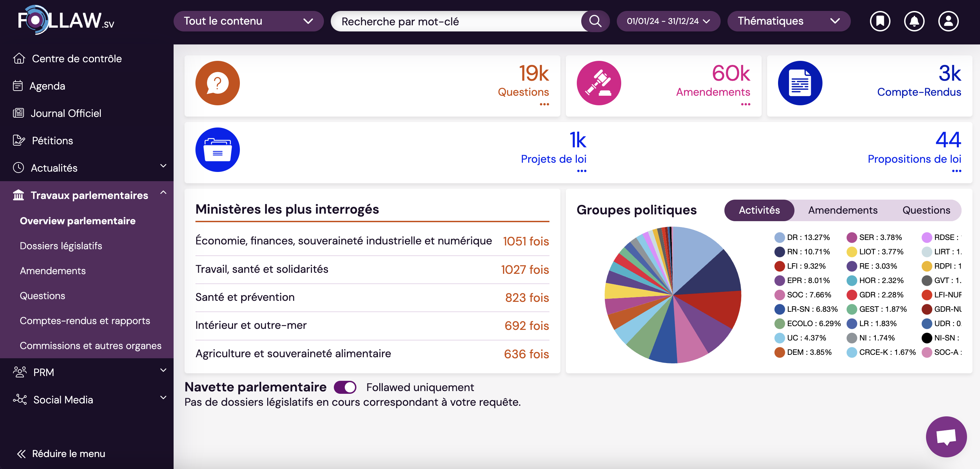This screenshot has height=469, width=980.
Task: Open the chat bubble widget
Action: (x=946, y=436)
